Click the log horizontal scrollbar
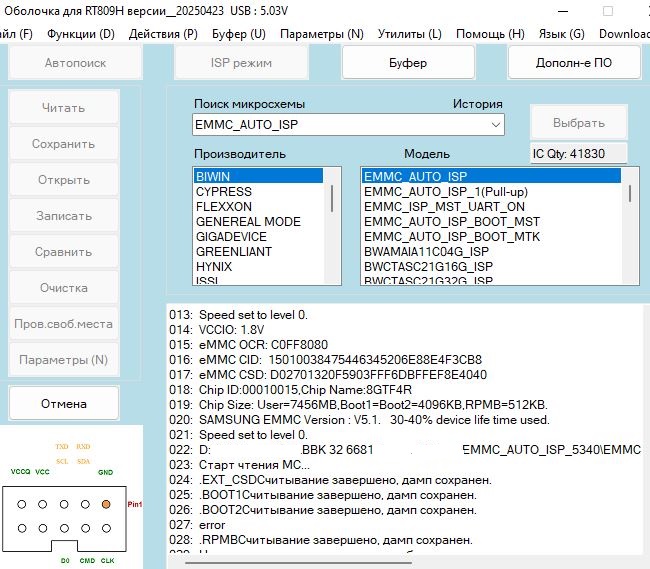This screenshot has height=569, width=650. (298, 563)
